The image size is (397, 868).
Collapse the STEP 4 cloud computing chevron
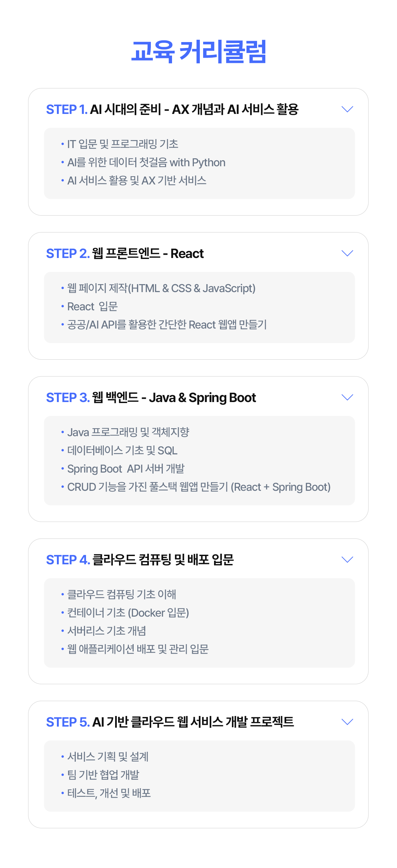pyautogui.click(x=347, y=559)
